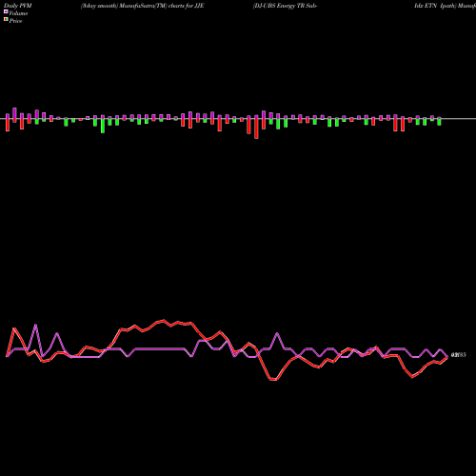
Task: Select the Price legend label
Action: [x=15, y=21]
